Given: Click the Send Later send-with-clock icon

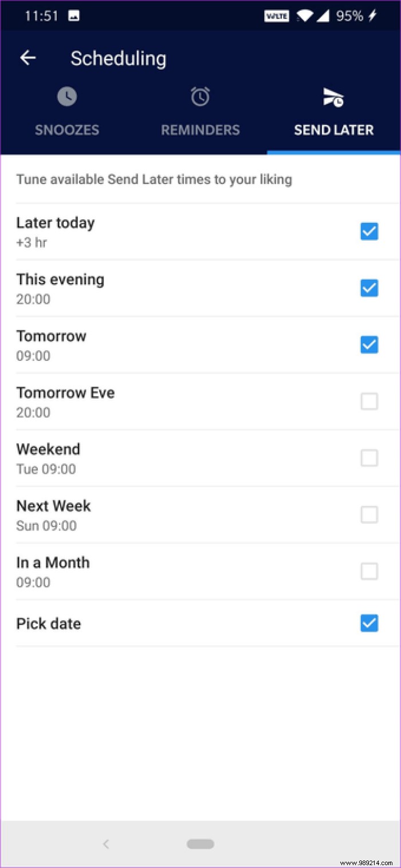Looking at the screenshot, I should click(x=333, y=97).
